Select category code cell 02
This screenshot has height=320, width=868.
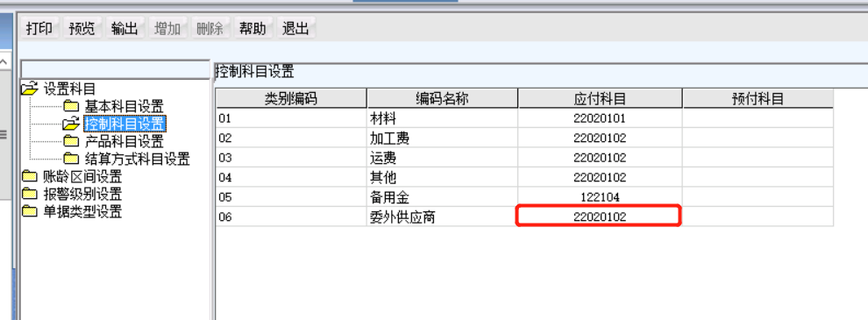click(291, 138)
